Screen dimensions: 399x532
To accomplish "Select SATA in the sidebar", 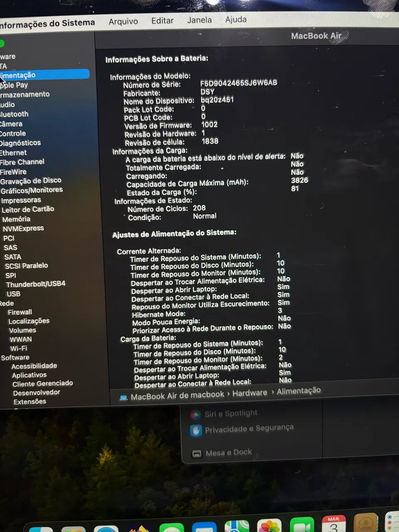I will click(x=13, y=257).
